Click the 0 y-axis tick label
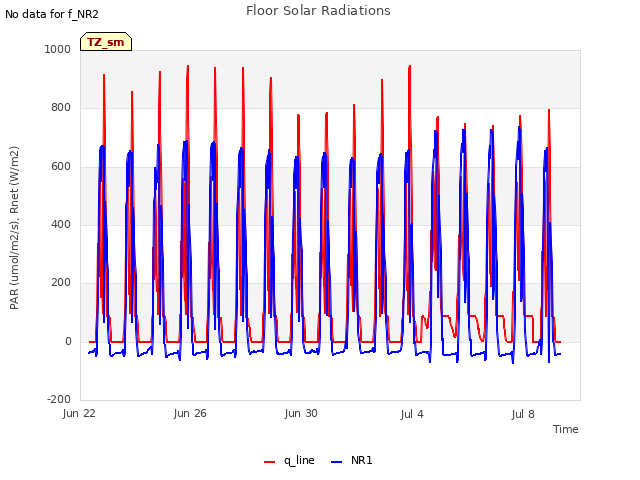The height and width of the screenshot is (480, 640). (68, 342)
